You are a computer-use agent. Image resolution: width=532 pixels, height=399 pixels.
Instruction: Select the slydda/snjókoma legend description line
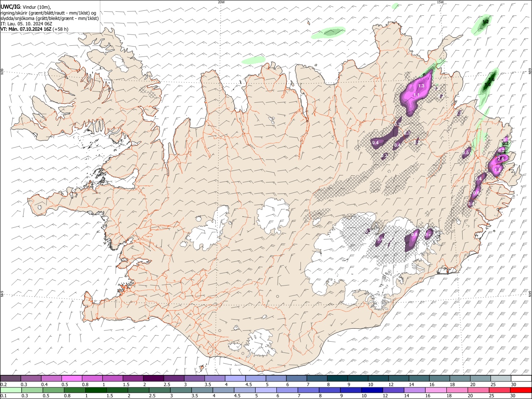[x=49, y=18]
